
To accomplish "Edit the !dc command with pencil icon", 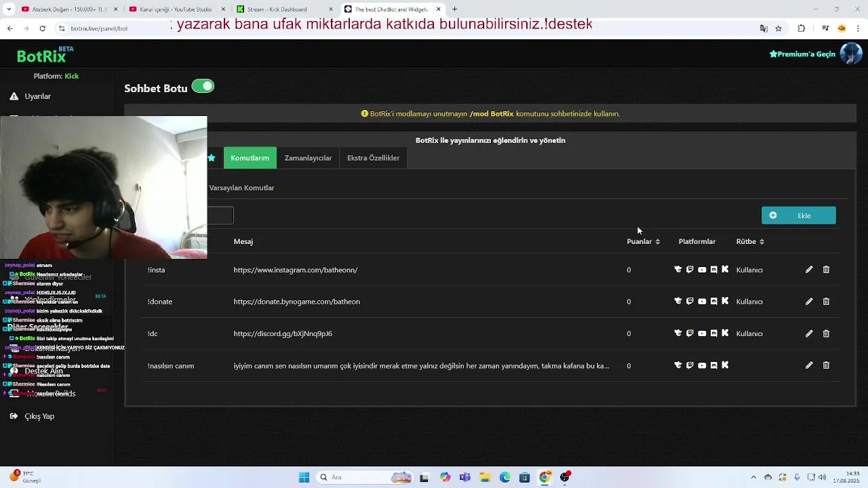I will click(x=809, y=333).
